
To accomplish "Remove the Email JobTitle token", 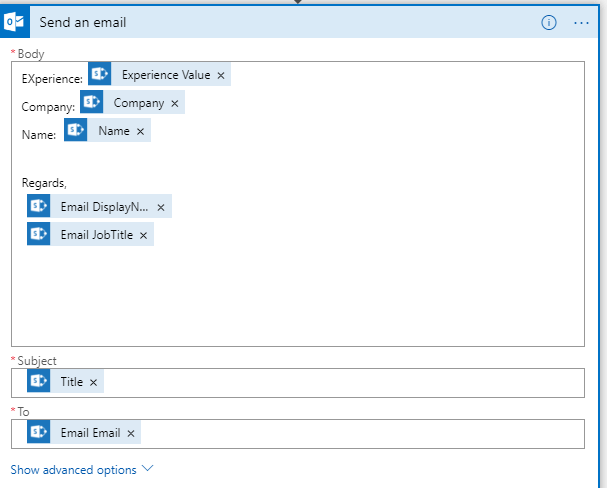I will 143,235.
